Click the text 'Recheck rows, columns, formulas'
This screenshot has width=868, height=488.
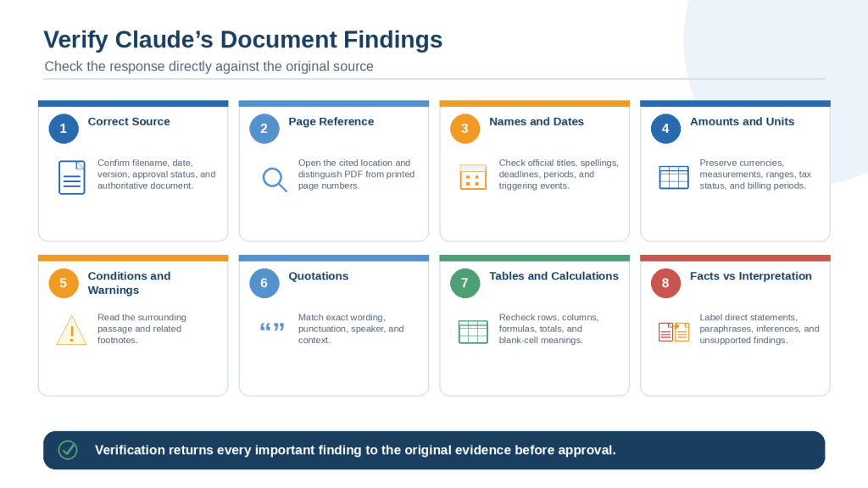(548, 329)
